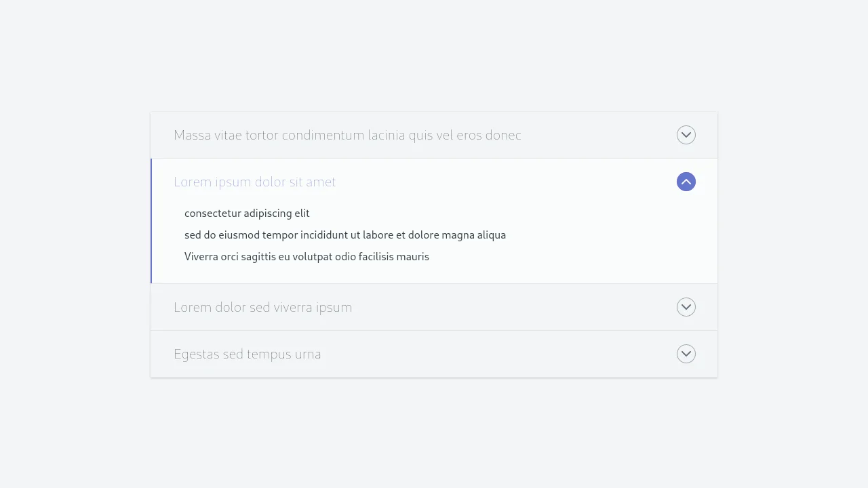Click the word "mauris" in the panel content
Viewport: 868px width, 488px height.
[412, 257]
